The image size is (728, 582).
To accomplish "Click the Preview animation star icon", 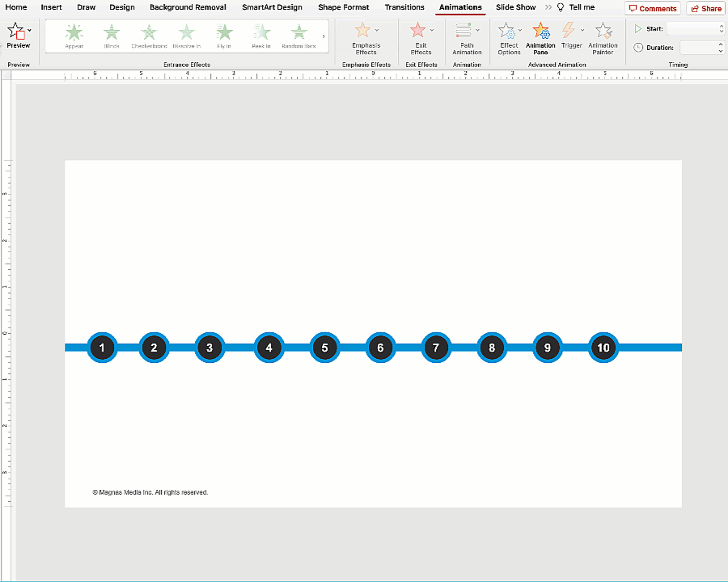I will tap(16, 31).
